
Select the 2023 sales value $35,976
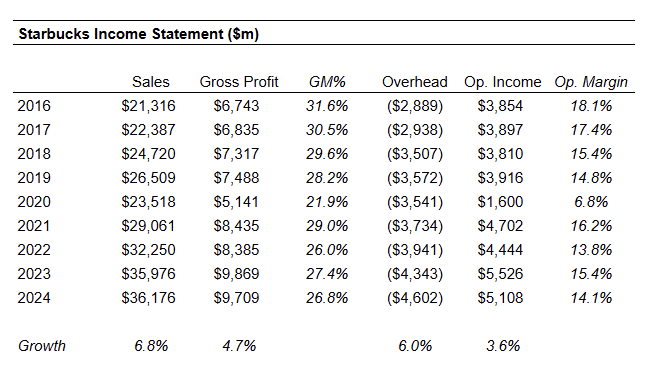[x=148, y=274]
